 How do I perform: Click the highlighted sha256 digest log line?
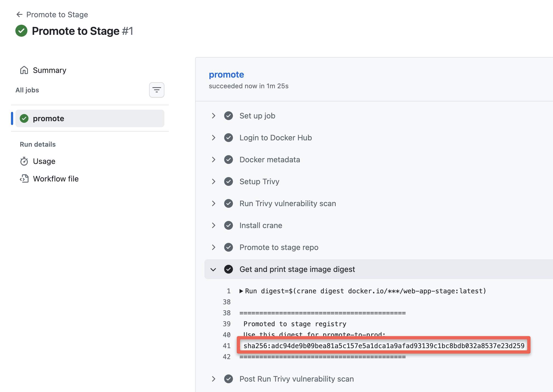tap(384, 346)
